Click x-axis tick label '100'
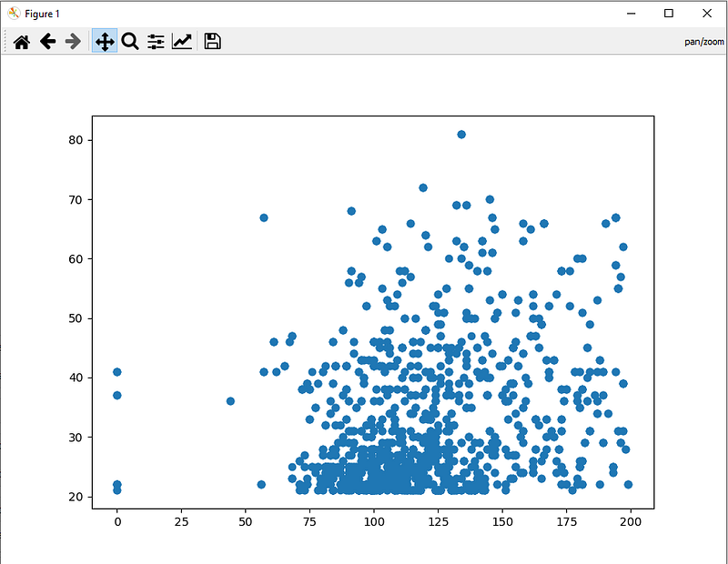The height and width of the screenshot is (564, 728). 374,522
